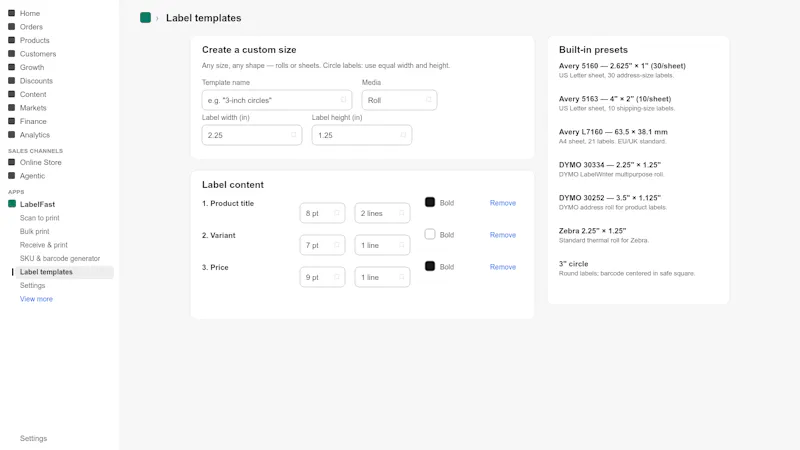Click the green LabelFast app icon in sidebar

[12, 204]
